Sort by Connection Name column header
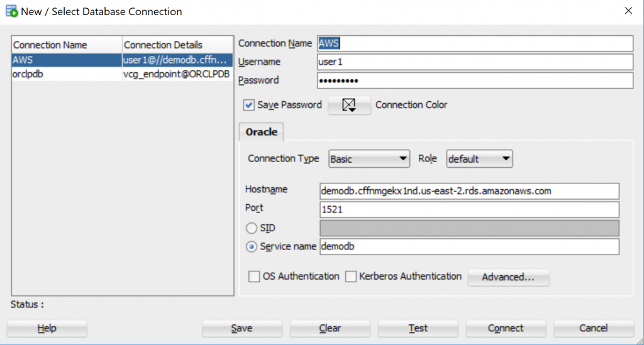 [67, 45]
